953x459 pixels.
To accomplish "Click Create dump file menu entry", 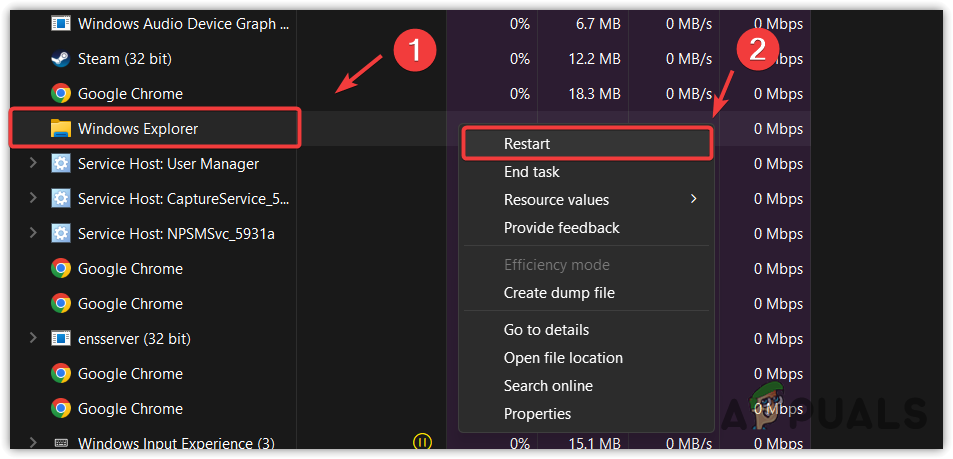I will tap(559, 293).
